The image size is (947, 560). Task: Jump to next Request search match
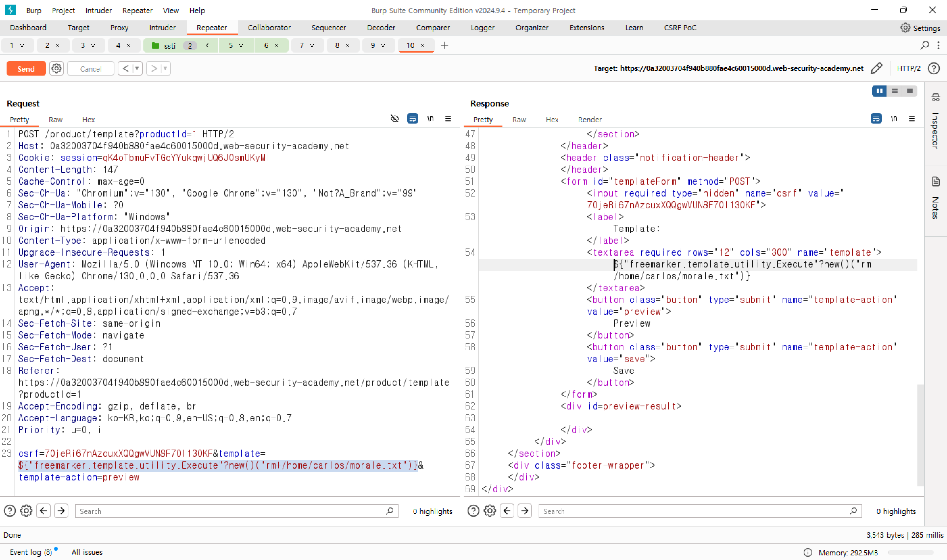tap(61, 511)
